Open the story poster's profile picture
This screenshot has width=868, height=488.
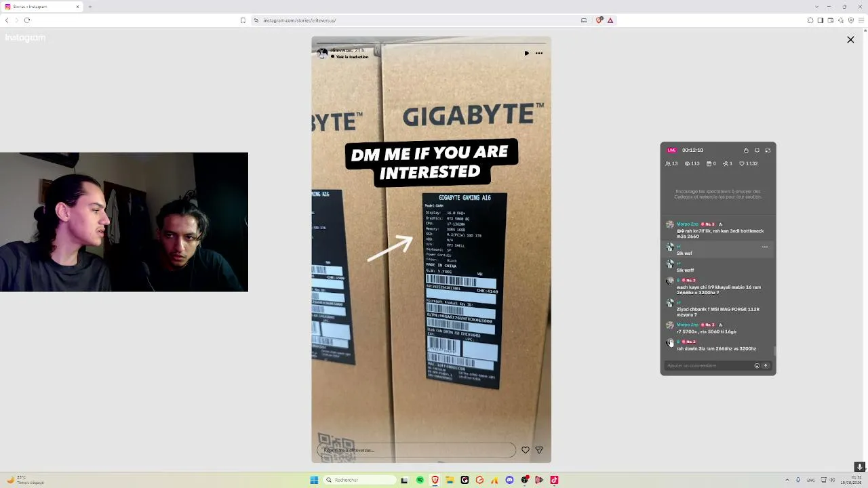pos(322,53)
